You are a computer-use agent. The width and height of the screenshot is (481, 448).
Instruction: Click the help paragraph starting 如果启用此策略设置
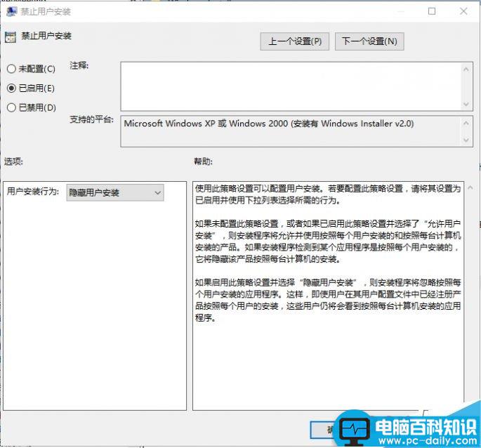tap(328, 300)
